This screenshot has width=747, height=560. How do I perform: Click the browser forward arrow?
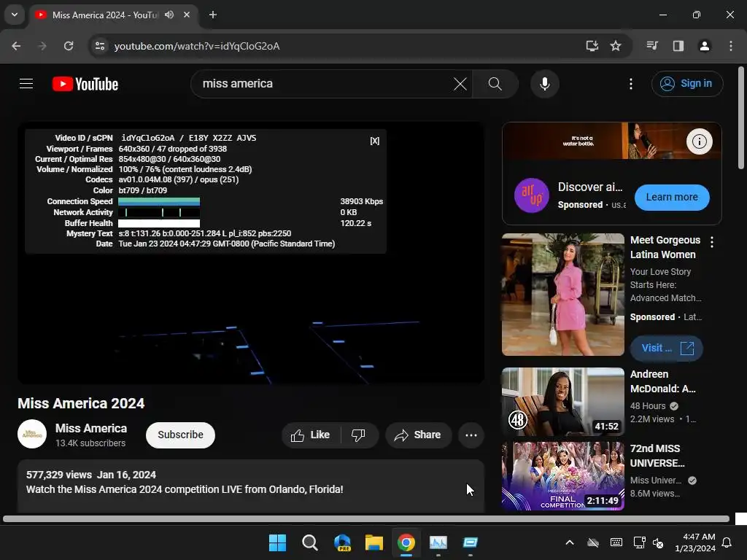[x=42, y=46]
